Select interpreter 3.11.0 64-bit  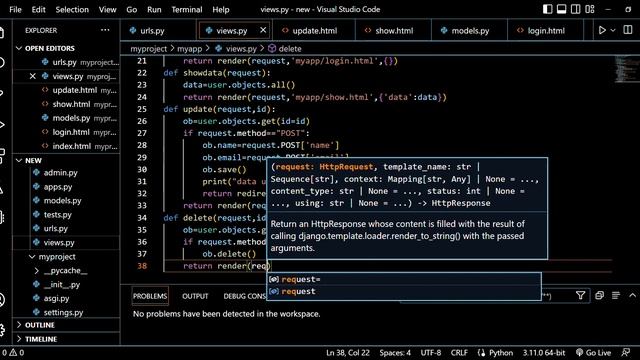click(x=544, y=353)
